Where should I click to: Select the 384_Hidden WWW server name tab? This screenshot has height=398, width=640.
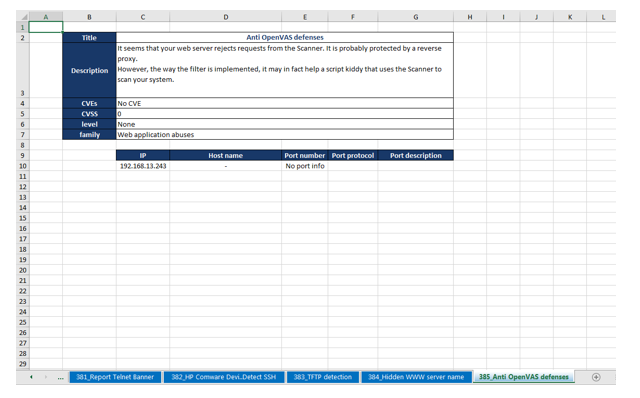tap(416, 377)
